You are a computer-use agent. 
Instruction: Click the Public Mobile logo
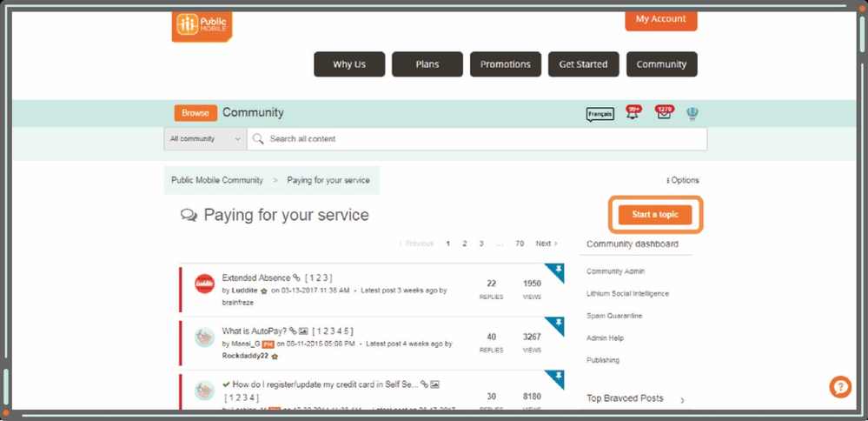click(202, 25)
